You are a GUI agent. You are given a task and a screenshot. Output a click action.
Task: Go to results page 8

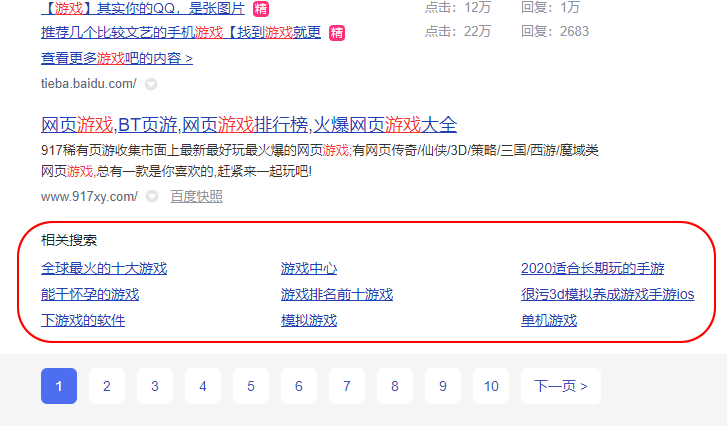tap(395, 386)
